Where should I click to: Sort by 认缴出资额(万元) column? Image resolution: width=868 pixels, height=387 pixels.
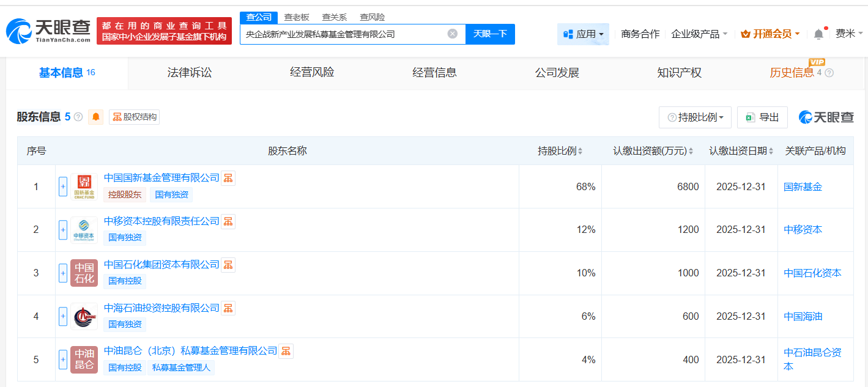coord(653,151)
